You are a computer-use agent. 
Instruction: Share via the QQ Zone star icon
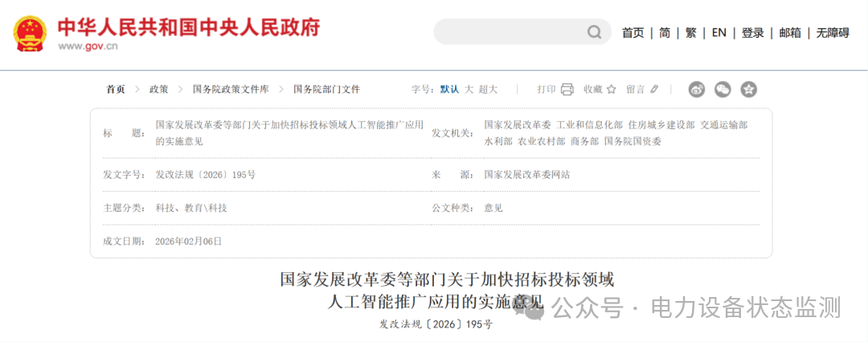coord(748,89)
